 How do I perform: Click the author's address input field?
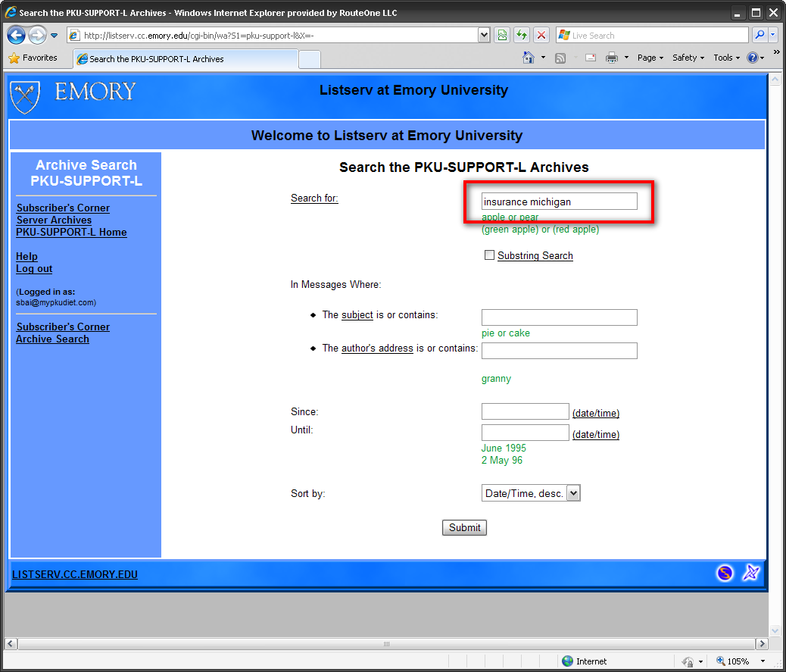[x=560, y=351]
